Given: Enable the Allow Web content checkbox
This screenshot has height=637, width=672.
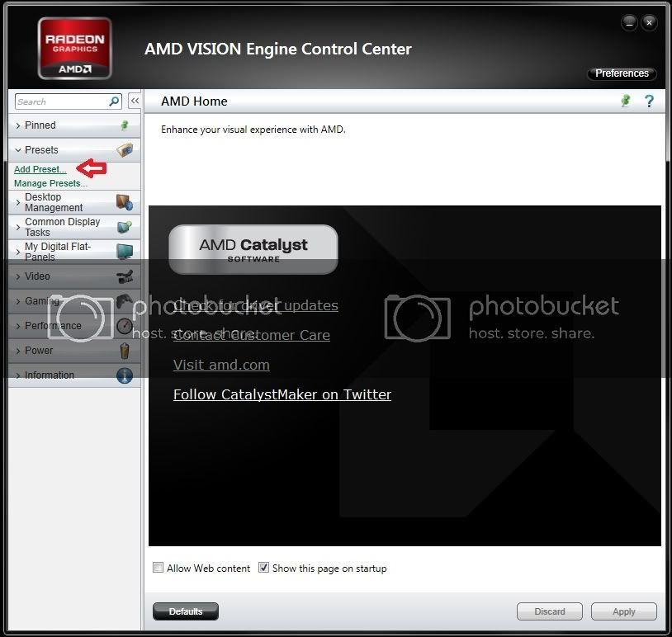Looking at the screenshot, I should [159, 568].
